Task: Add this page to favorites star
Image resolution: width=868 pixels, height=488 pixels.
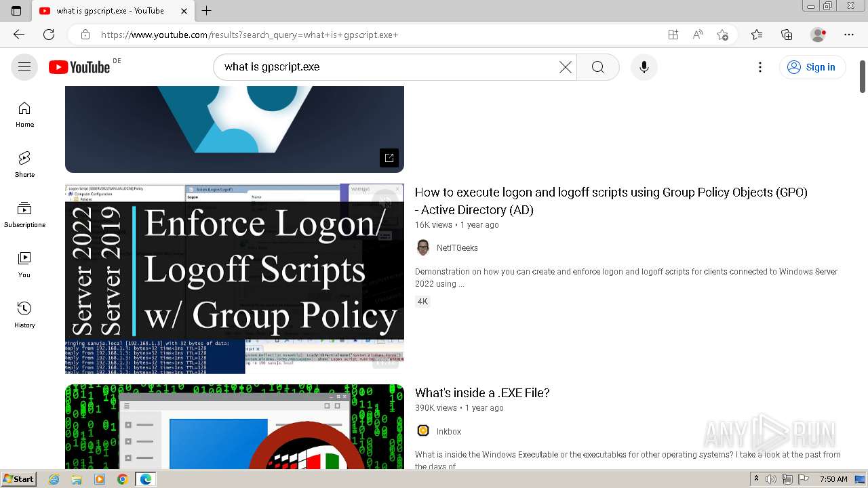Action: coord(722,35)
